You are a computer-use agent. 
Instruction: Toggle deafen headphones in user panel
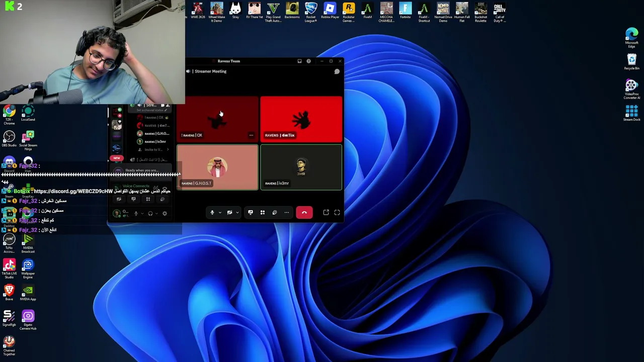click(x=150, y=214)
